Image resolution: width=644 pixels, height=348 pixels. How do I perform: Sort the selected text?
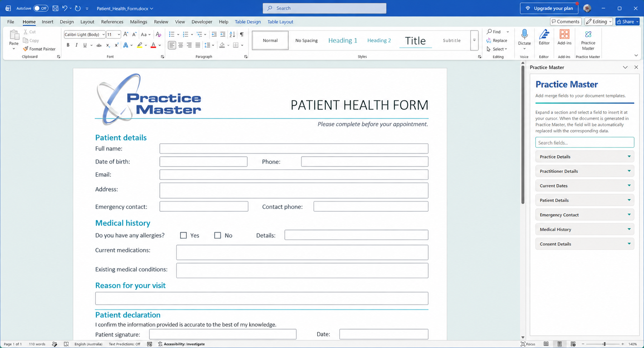(232, 34)
